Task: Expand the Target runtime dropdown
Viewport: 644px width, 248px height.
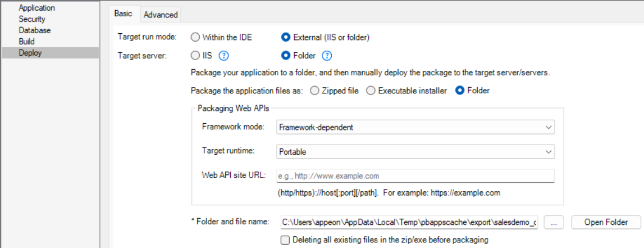Action: coord(415,152)
